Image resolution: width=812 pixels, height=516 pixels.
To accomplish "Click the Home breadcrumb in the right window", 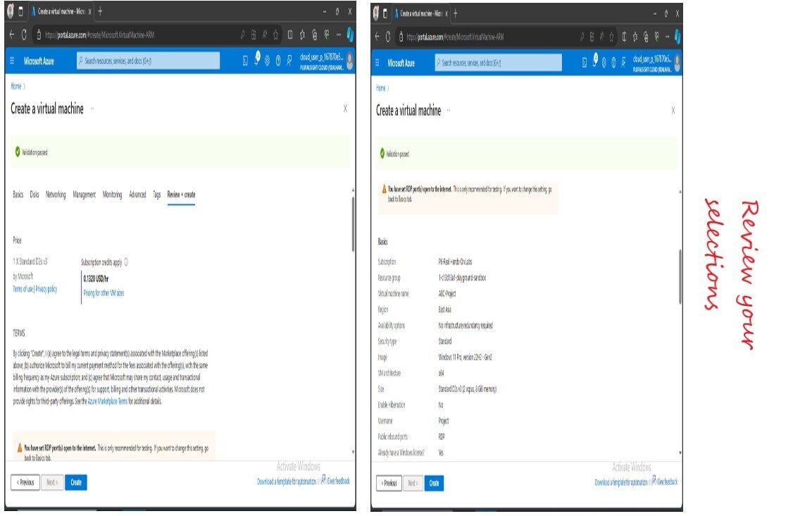I will [380, 88].
